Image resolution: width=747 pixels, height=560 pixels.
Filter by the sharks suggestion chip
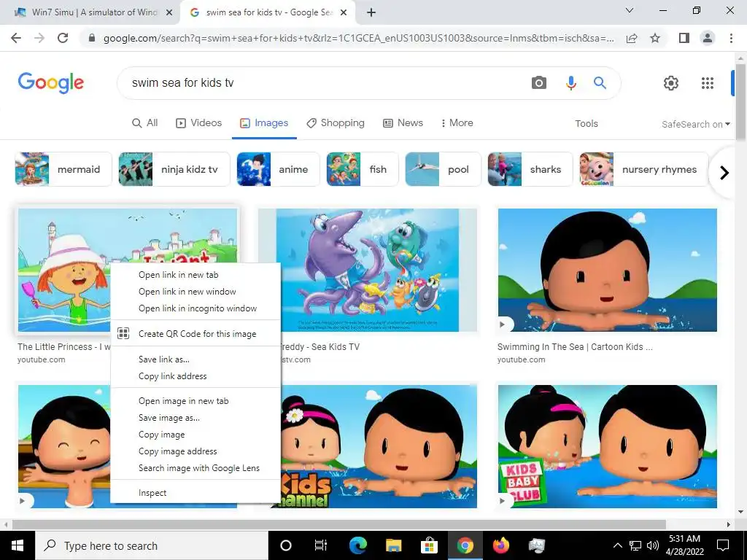[530, 169]
